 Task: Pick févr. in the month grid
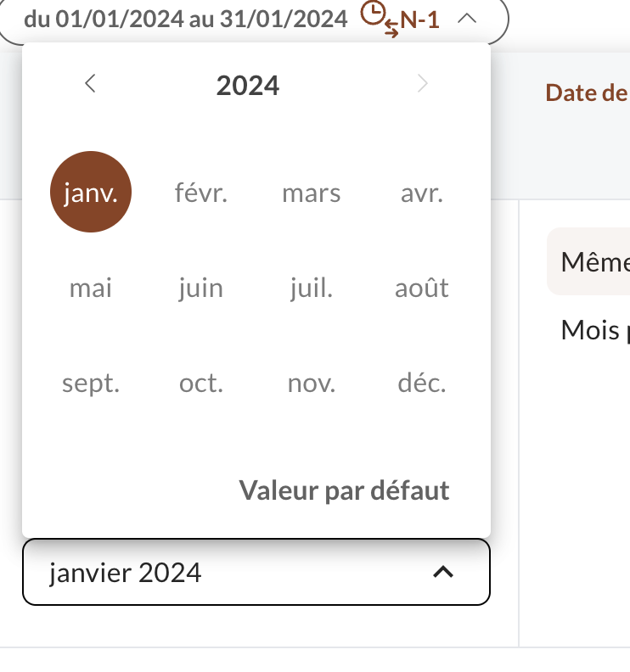(x=201, y=193)
